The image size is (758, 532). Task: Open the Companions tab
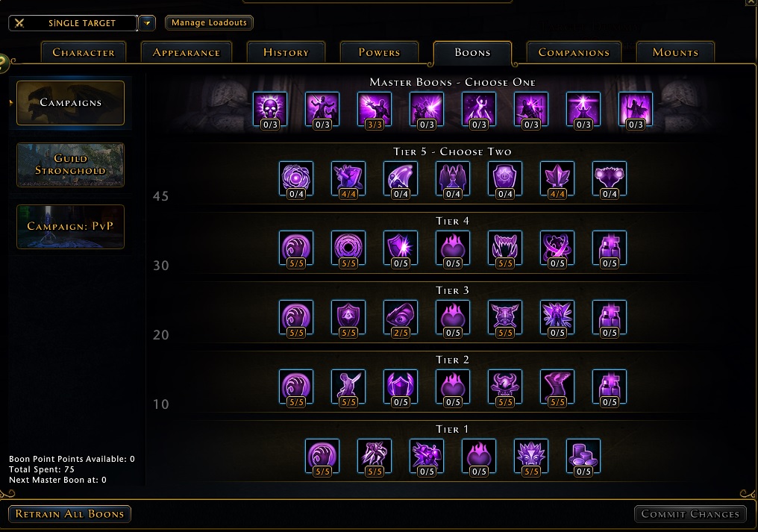(574, 52)
